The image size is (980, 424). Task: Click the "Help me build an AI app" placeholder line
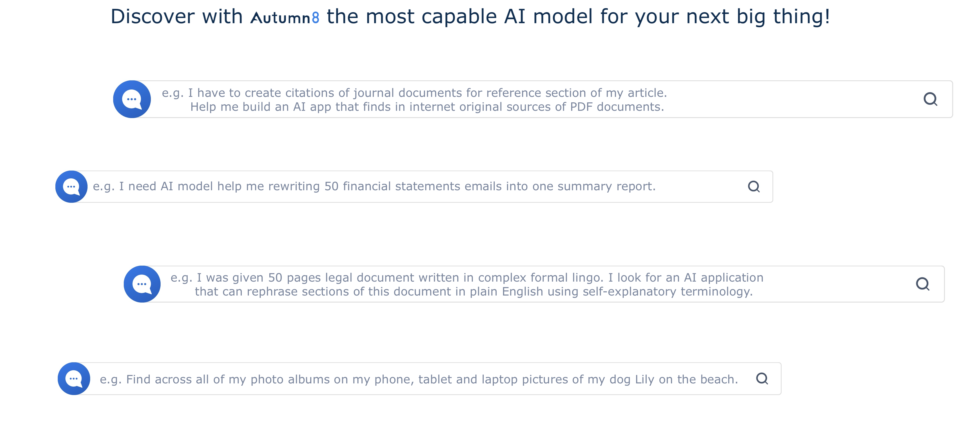click(427, 107)
